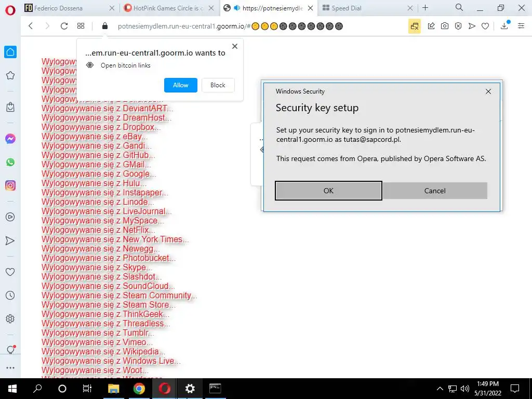Send page to My Flow arrow icon
Screen dimensions: 532x399
(x=472, y=26)
